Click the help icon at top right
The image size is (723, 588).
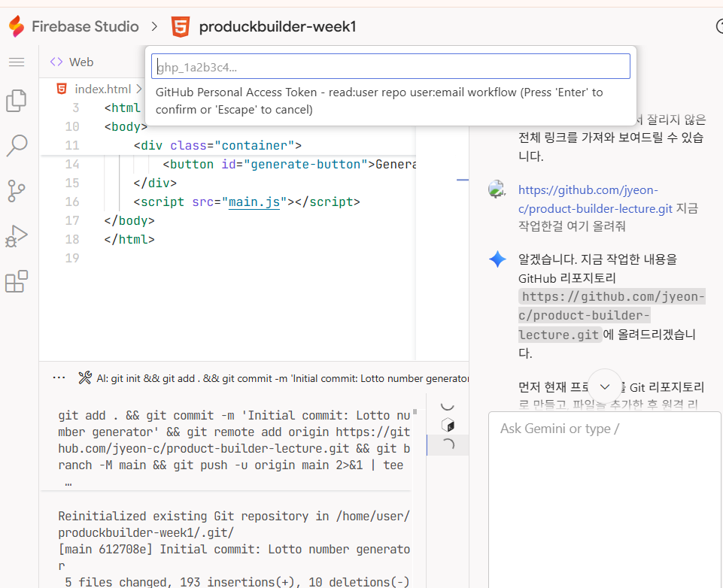tap(719, 26)
